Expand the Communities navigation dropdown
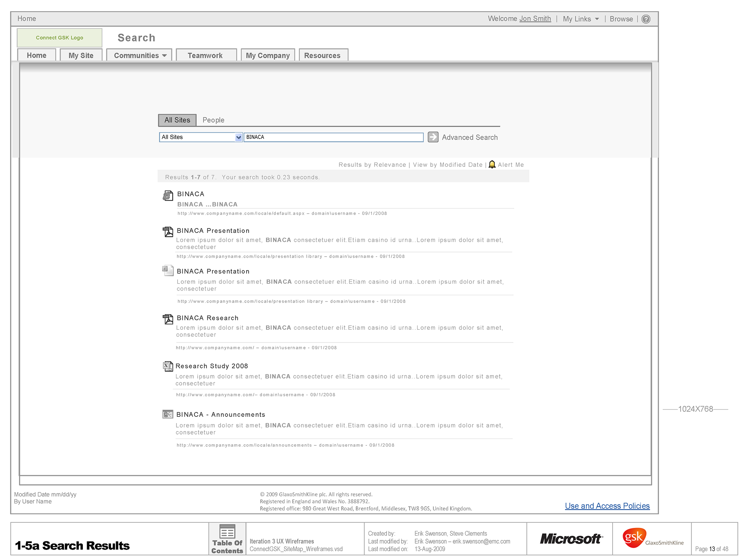The width and height of the screenshot is (743, 560). (140, 55)
